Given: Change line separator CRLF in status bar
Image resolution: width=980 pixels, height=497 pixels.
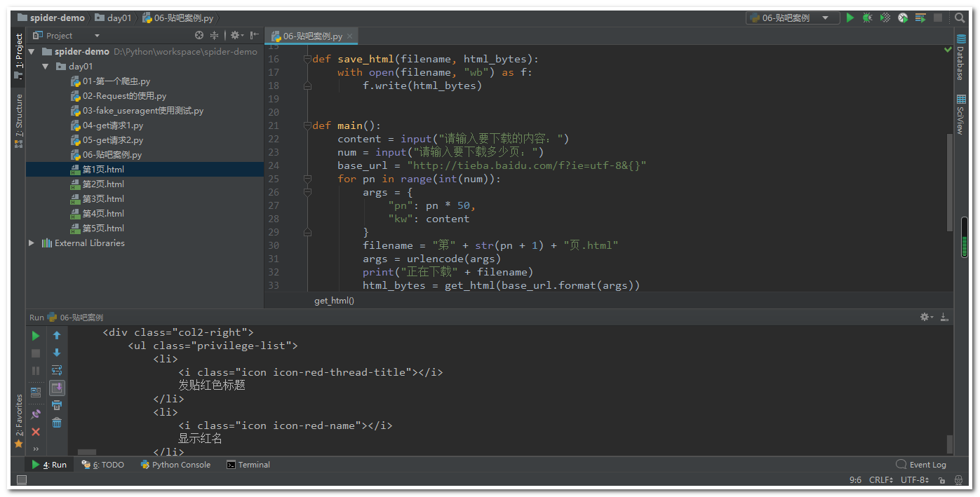Looking at the screenshot, I should (881, 480).
